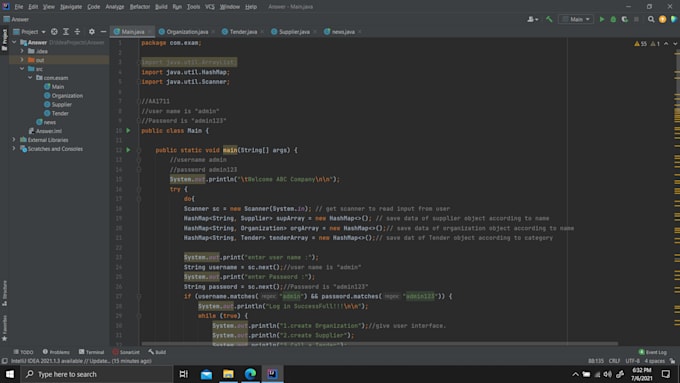Open the VCS menu
The height and width of the screenshot is (383, 680).
tap(209, 7)
